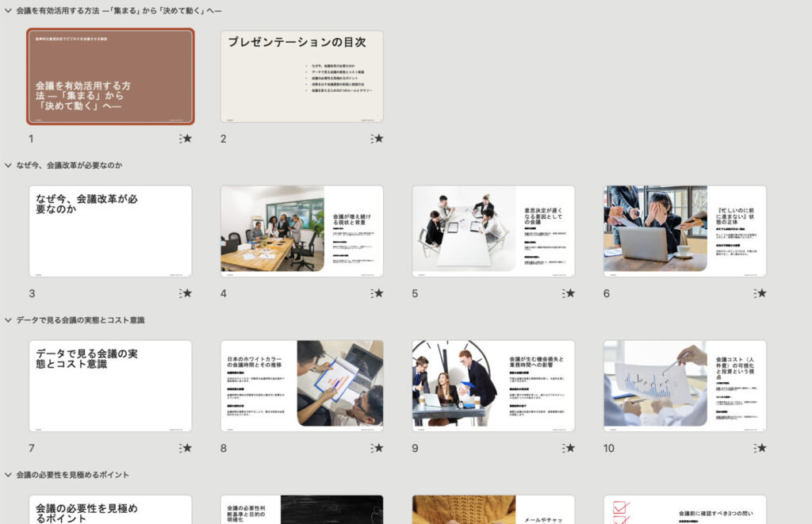Select the 意思決定が遅くなる要因 slide thumbnail
Image resolution: width=812 pixels, height=524 pixels.
[493, 231]
